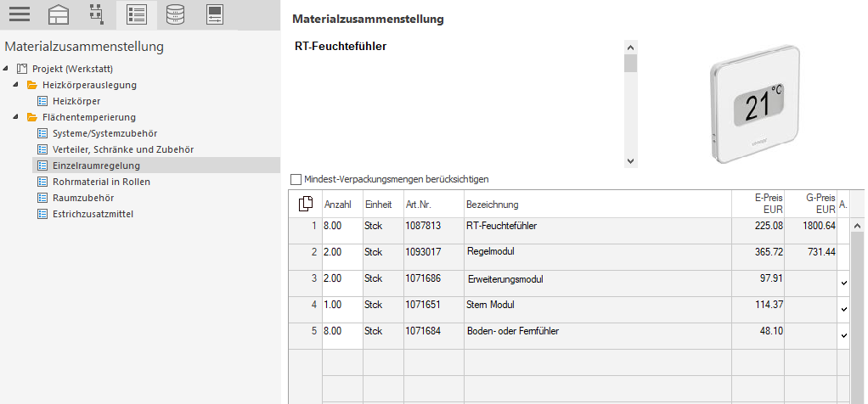
Task: Click article number 1087813
Action: coord(423,226)
